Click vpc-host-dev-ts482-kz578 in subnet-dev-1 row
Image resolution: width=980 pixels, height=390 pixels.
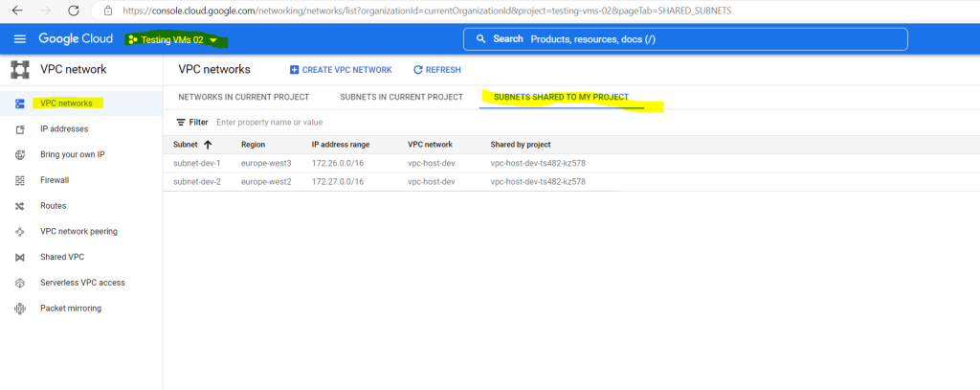(538, 164)
